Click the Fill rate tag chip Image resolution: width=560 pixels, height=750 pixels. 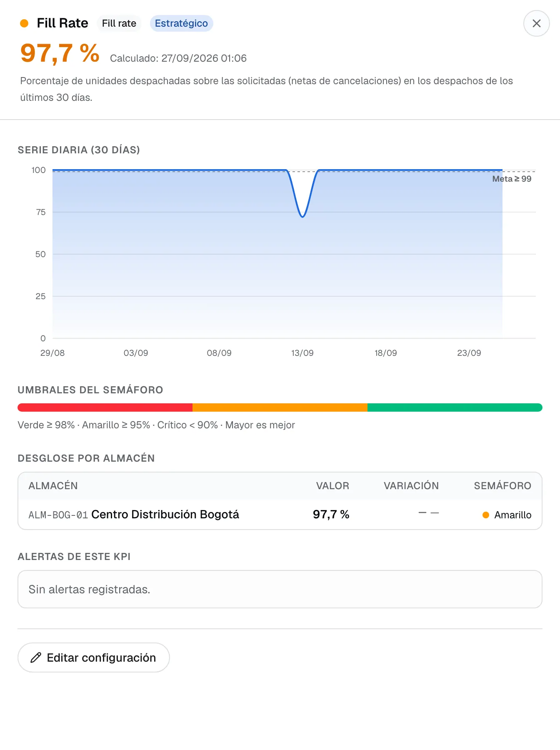[x=119, y=23]
